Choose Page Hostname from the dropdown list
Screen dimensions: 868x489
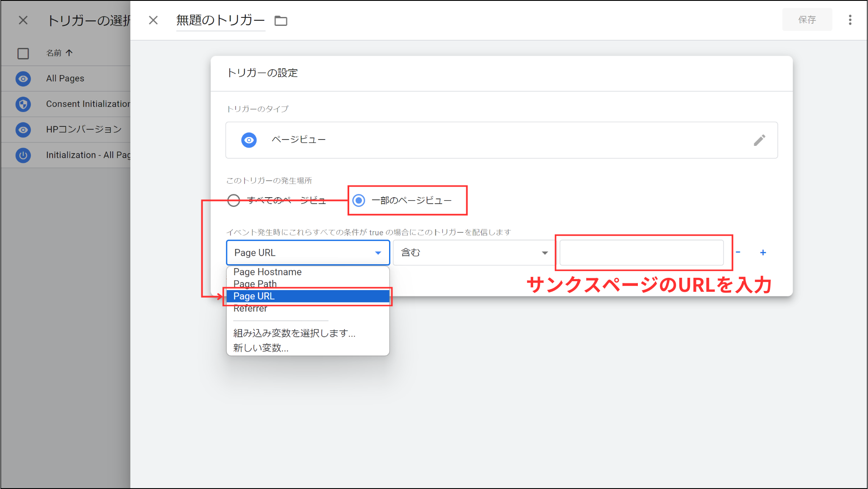coord(308,272)
